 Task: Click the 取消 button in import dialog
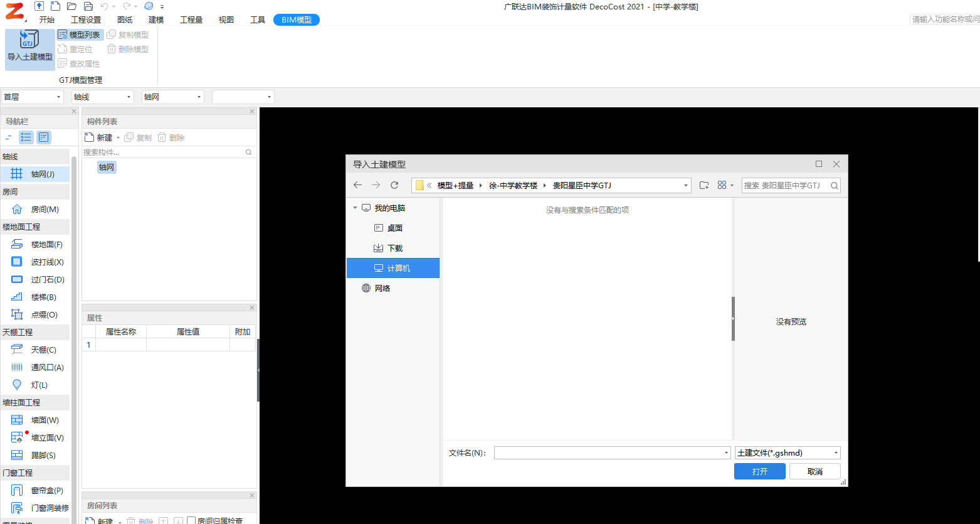[815, 471]
